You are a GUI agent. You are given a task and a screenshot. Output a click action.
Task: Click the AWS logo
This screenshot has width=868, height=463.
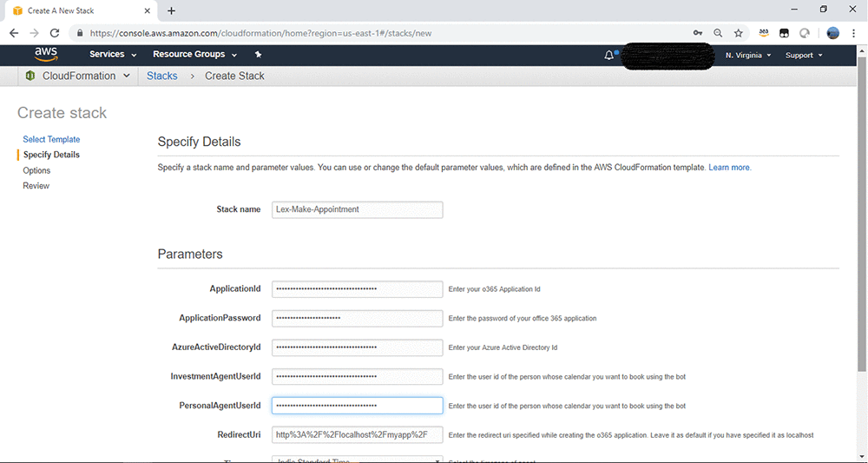tap(46, 54)
